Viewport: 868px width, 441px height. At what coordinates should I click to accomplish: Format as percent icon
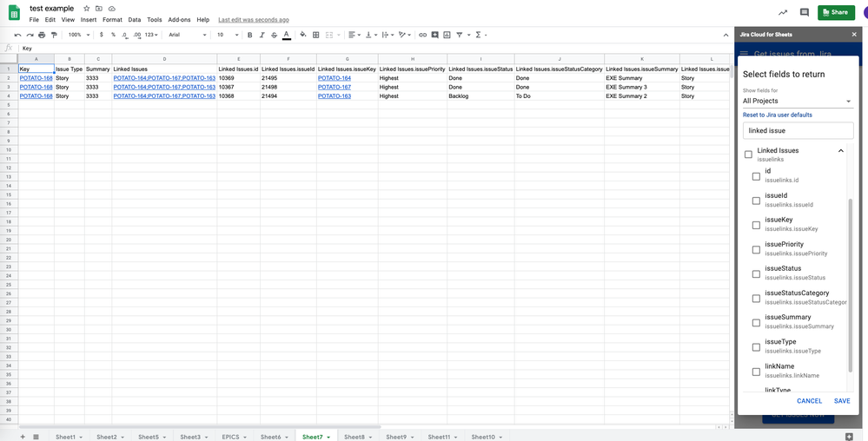(x=114, y=35)
